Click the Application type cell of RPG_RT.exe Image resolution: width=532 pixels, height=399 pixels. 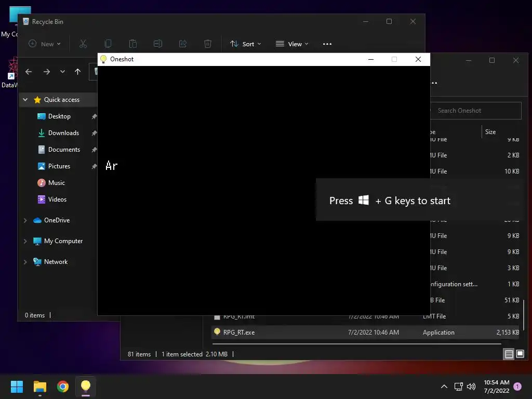(438, 332)
